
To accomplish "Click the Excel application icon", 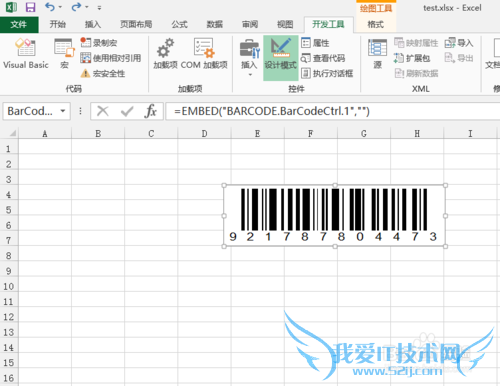I will click(x=12, y=7).
